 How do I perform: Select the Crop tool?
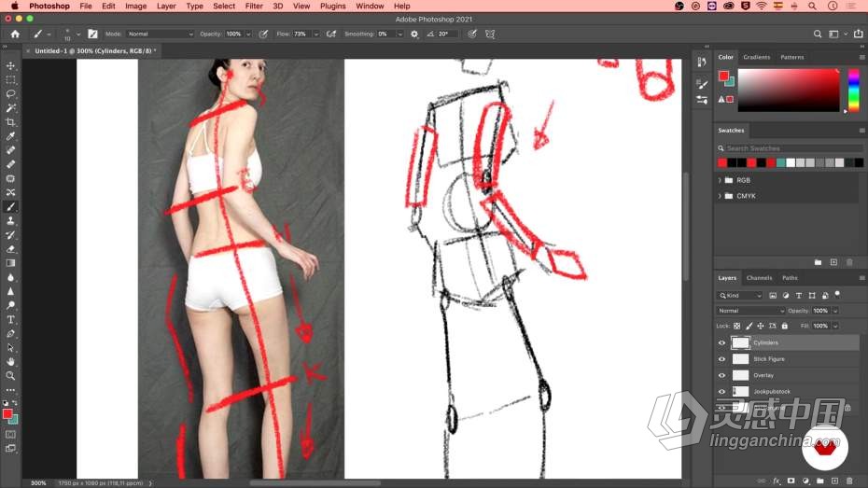(10, 122)
